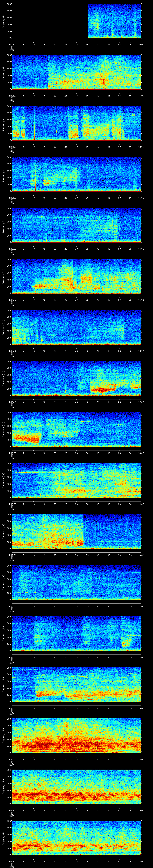The height and width of the screenshot is (868, 153).
Task: Click the 11:21:00 start time label
Action: coord(12,657)
